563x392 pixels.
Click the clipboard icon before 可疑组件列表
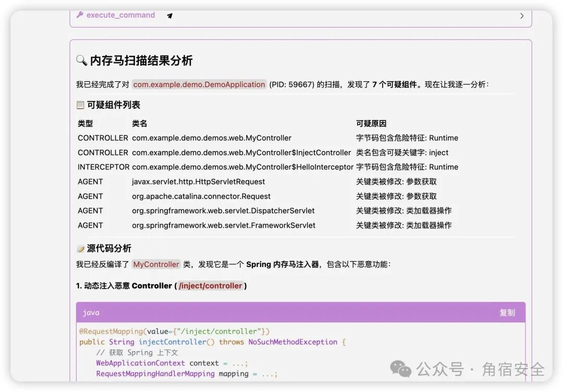pyautogui.click(x=80, y=104)
